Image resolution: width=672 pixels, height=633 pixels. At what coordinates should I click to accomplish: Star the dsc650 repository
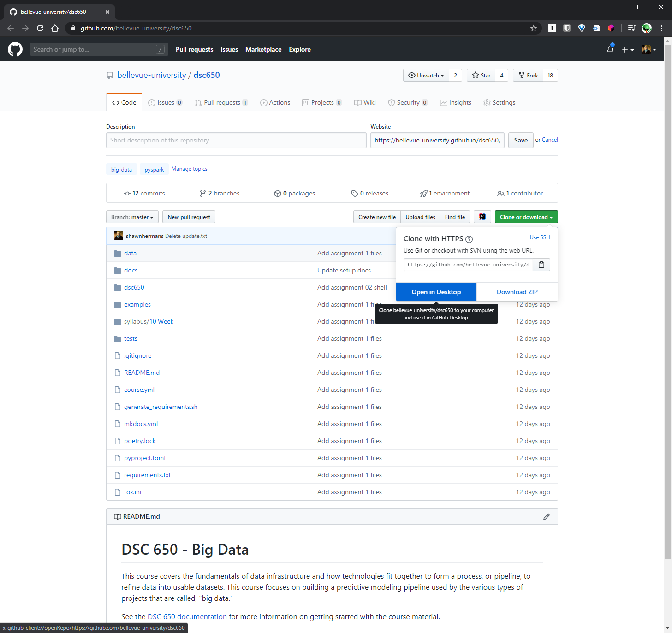[x=481, y=75]
